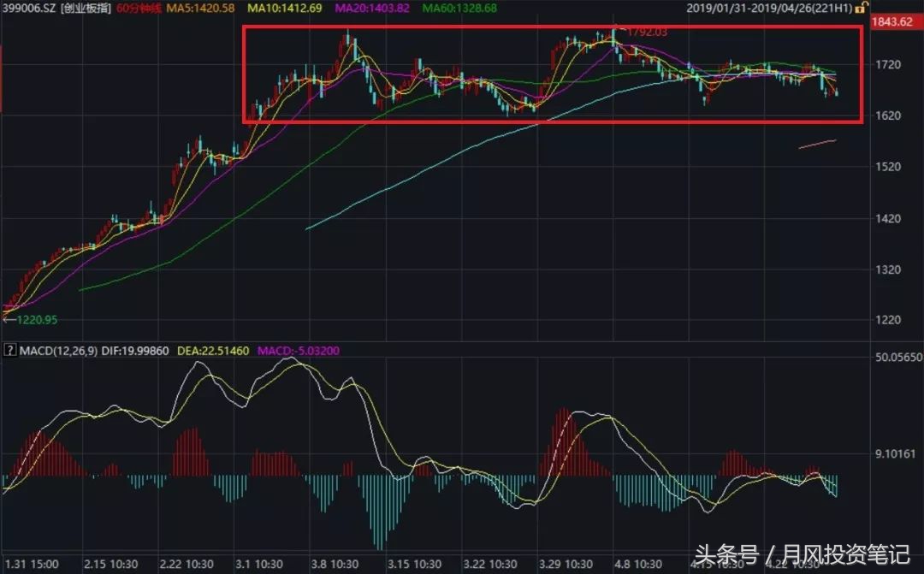Click the DEA:22.51460 value

click(x=213, y=351)
